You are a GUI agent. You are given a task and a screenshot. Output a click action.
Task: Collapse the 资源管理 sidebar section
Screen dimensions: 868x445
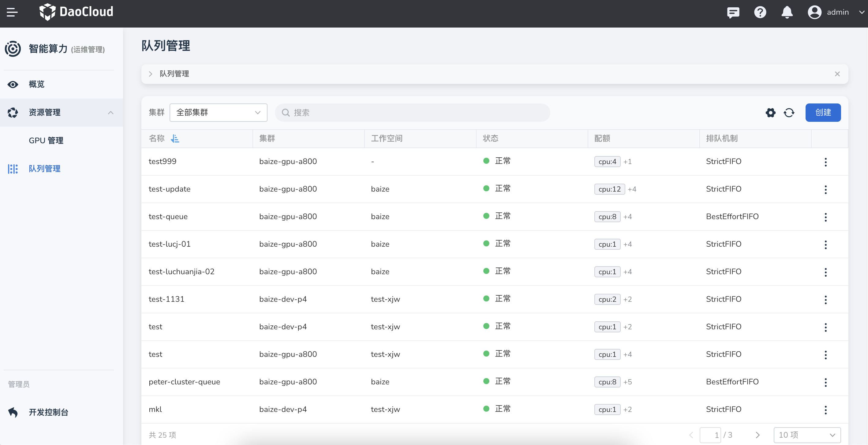coord(110,113)
